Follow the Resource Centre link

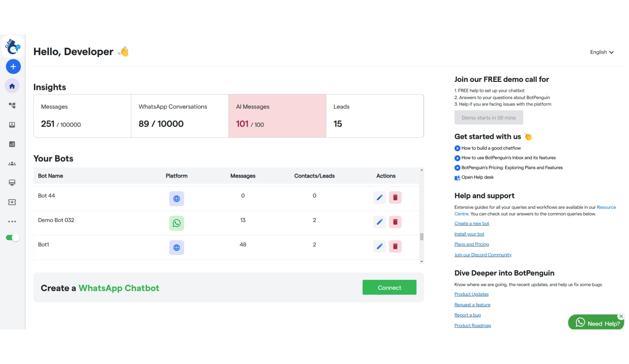point(606,208)
